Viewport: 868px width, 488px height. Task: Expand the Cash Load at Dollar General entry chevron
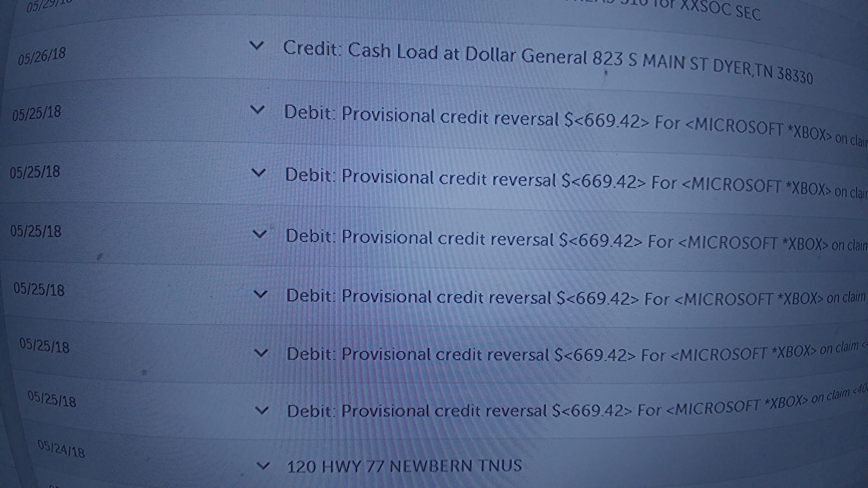click(x=257, y=45)
